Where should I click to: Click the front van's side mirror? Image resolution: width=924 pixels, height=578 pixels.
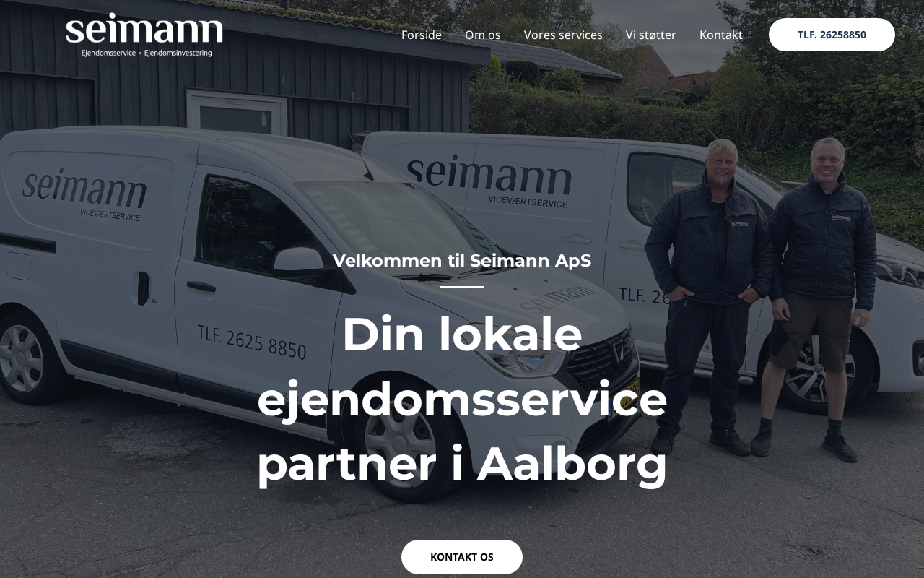coord(300,260)
